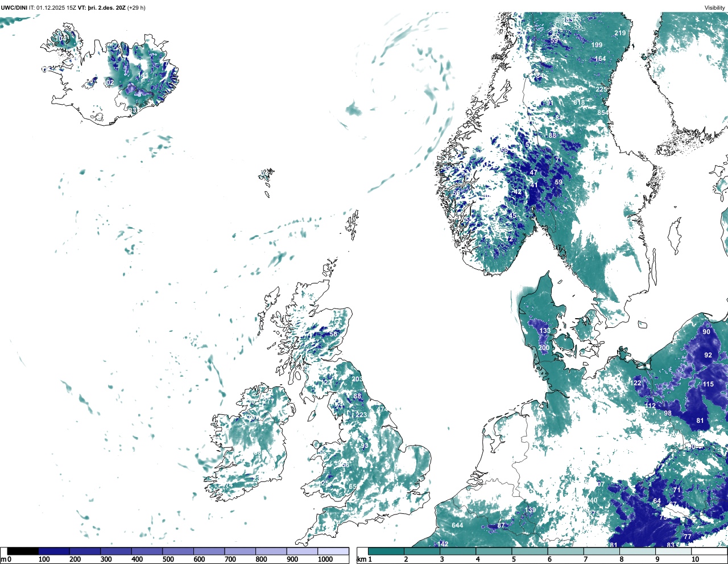Click visibility value 644 over France
The image size is (728, 564).
[x=457, y=525]
